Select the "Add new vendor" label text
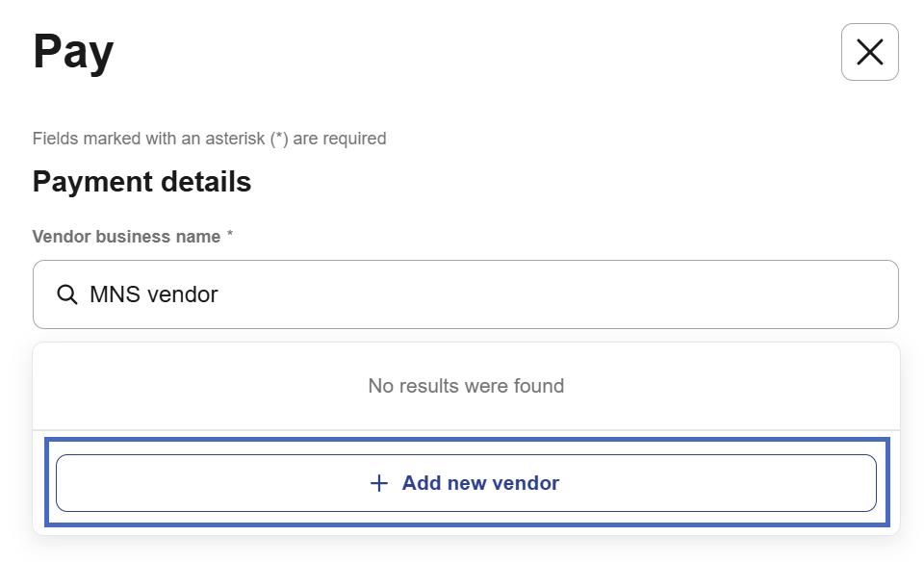924x562 pixels. point(480,483)
